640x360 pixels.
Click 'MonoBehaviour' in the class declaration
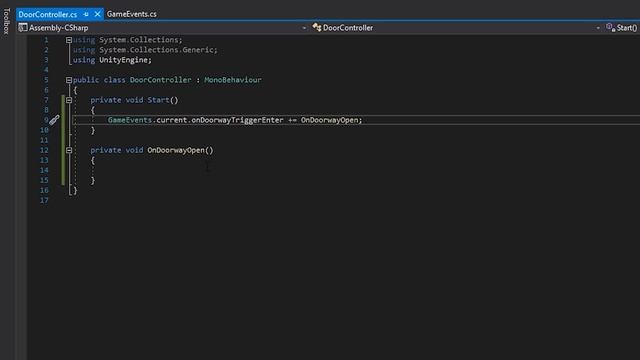(233, 80)
